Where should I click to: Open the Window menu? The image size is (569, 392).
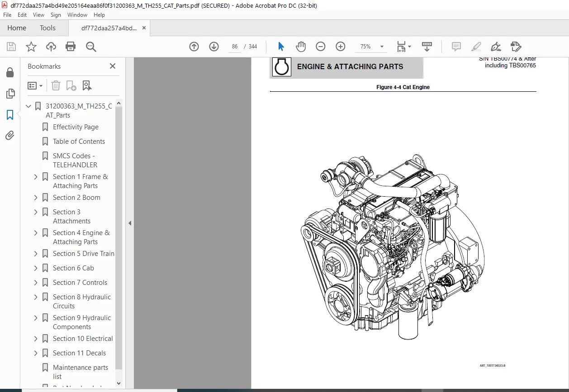(x=77, y=15)
